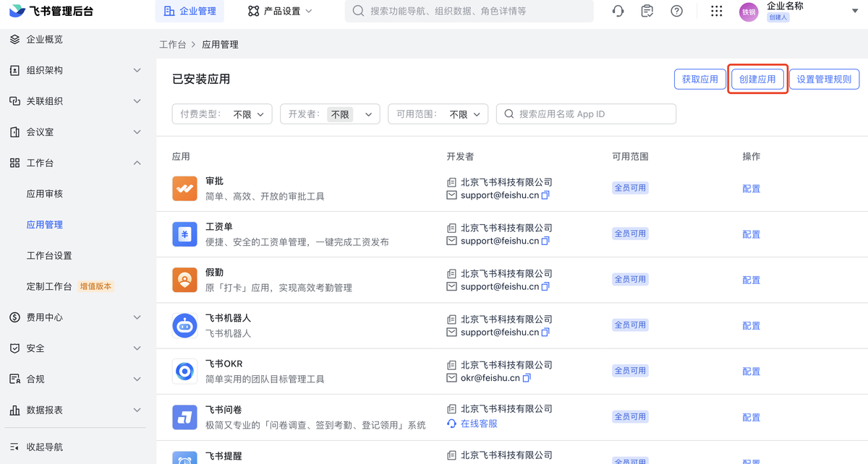This screenshot has height=464, width=868.
Task: Click the 工资单 app icon
Action: pyautogui.click(x=184, y=234)
